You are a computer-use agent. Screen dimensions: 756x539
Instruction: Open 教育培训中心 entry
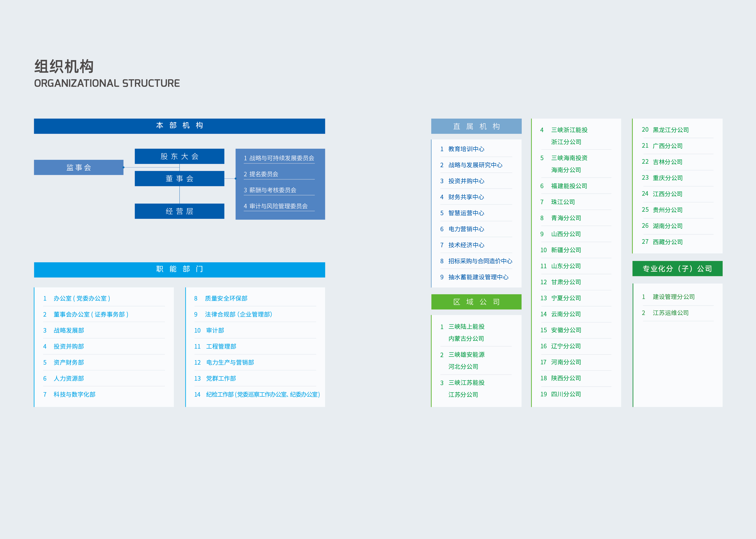pyautogui.click(x=466, y=149)
